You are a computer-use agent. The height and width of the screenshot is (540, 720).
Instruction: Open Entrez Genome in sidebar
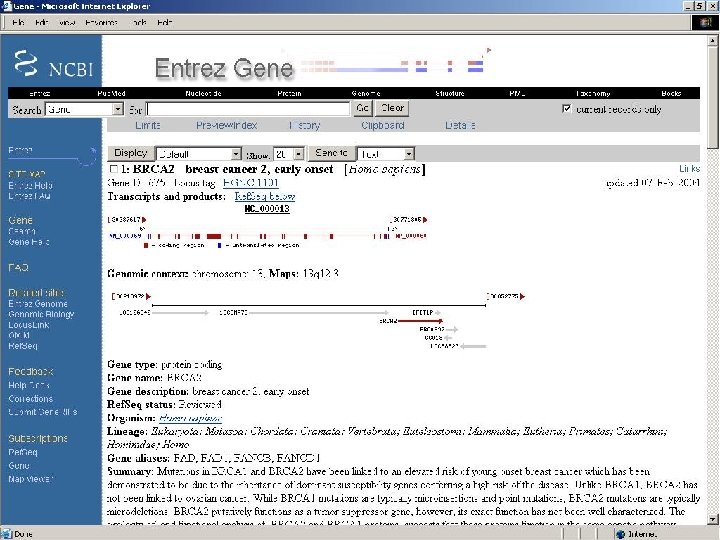pos(38,304)
